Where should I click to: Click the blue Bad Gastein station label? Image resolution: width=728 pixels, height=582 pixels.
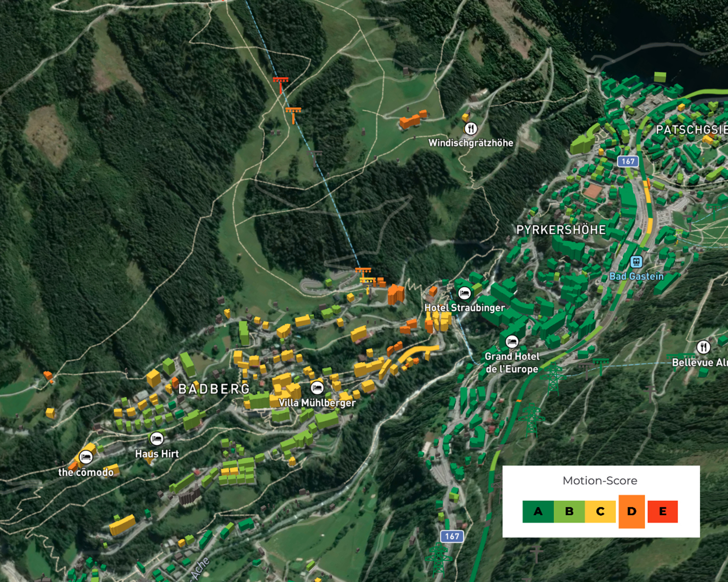pos(636,276)
